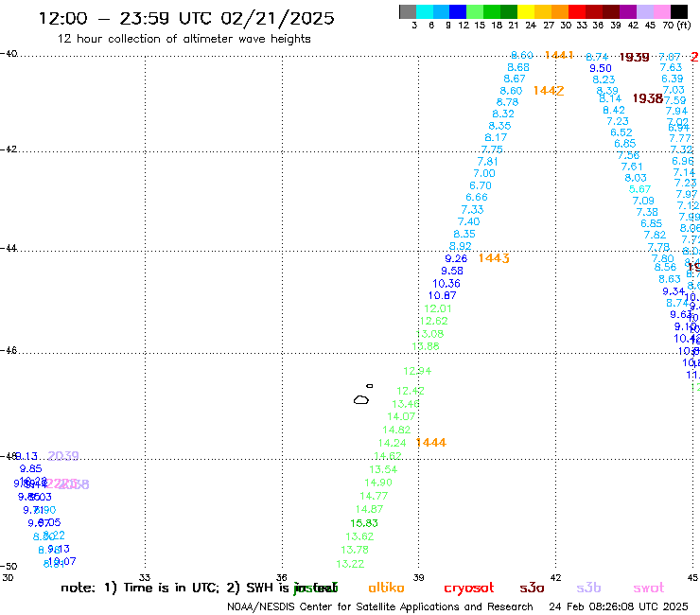Click the swot satellite legend label
This screenshot has height=615, width=700.
(648, 588)
